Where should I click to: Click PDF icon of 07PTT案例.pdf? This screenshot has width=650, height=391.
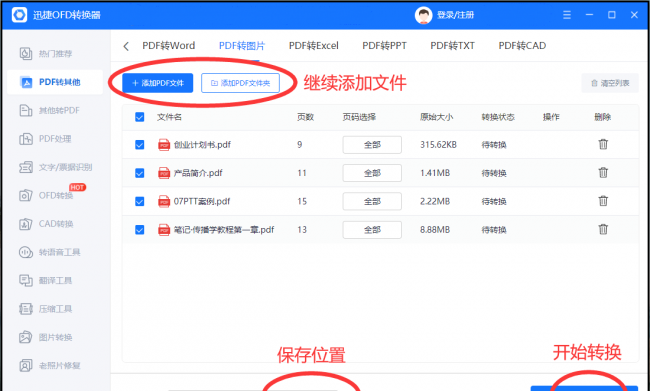(164, 202)
